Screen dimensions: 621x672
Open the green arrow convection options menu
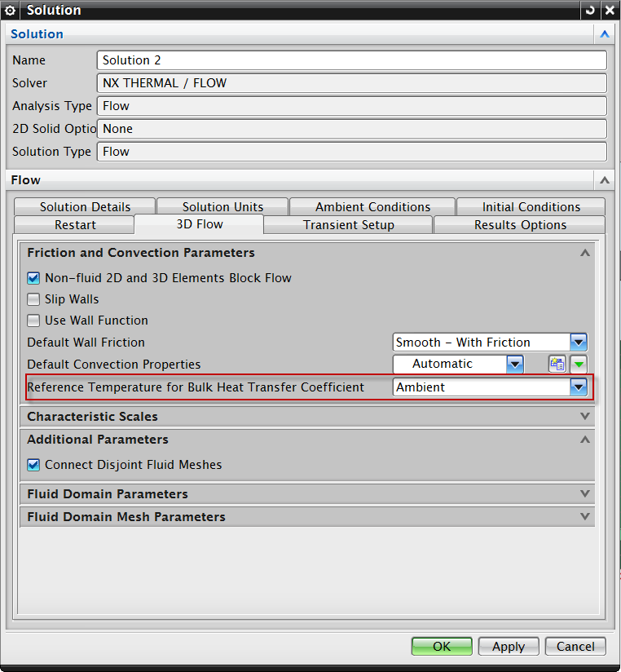click(578, 365)
